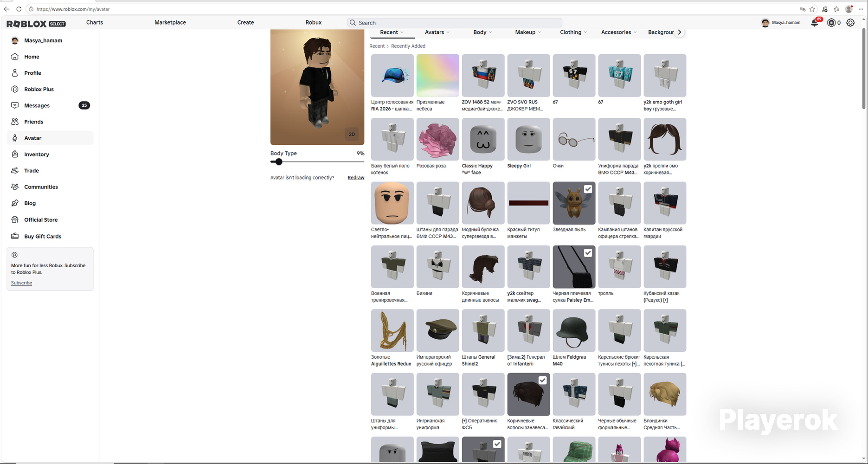The width and height of the screenshot is (868, 464).
Task: Open the Blog sidebar icon
Action: pyautogui.click(x=15, y=203)
